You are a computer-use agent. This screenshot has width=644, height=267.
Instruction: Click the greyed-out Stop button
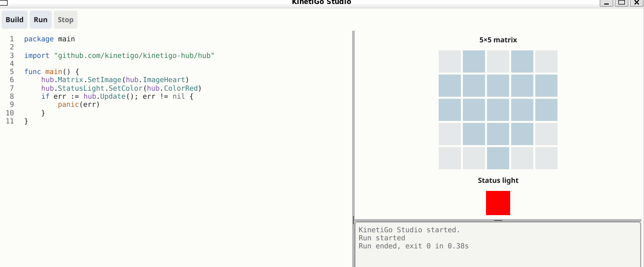pos(65,20)
